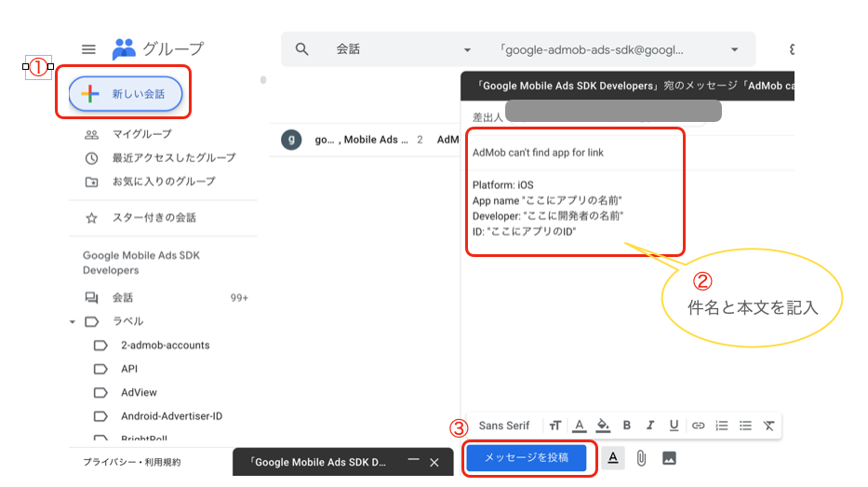Viewport: 868px width, 487px height.
Task: Click the g avatar in conversation list
Action: tap(291, 140)
